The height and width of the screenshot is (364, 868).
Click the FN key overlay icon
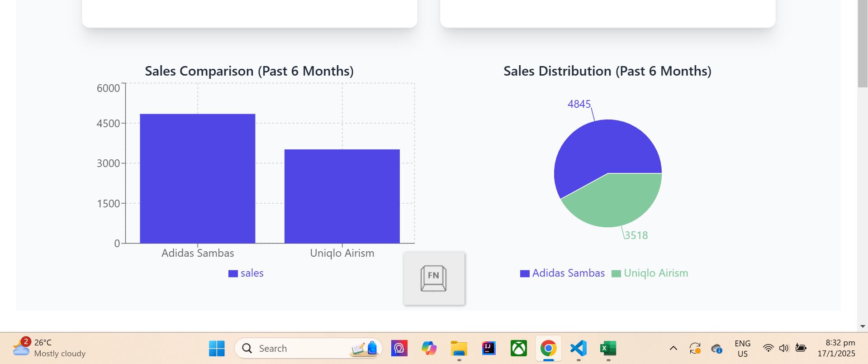click(434, 278)
